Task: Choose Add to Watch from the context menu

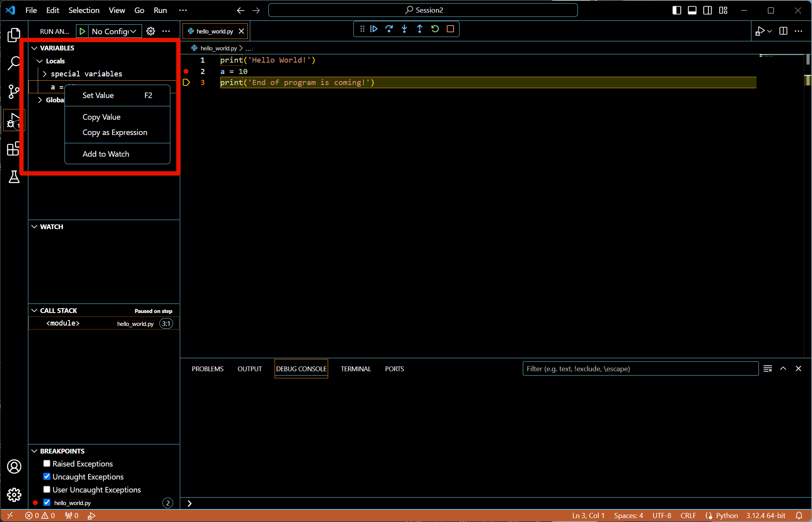Action: (106, 154)
